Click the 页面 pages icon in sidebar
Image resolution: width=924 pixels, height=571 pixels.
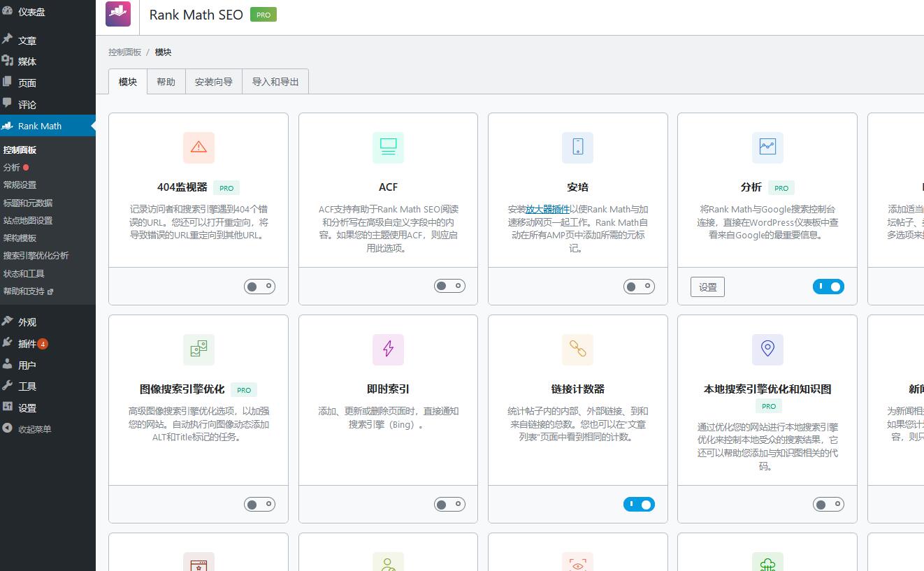point(7,82)
